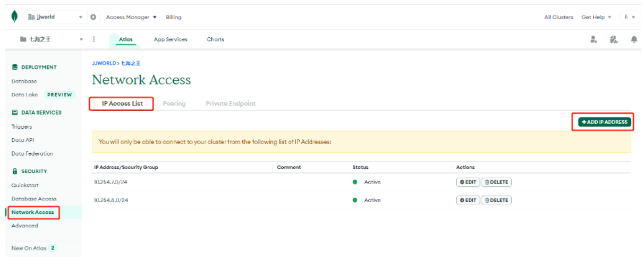Edit the 10.254.8.0/24 entry
Viewport: 644px width, 265px height.
tap(468, 200)
